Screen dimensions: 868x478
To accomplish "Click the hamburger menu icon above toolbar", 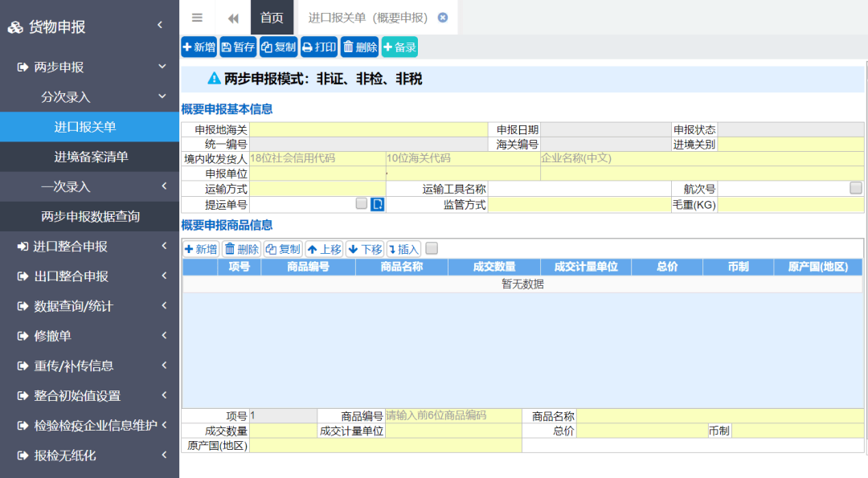I will pos(197,17).
